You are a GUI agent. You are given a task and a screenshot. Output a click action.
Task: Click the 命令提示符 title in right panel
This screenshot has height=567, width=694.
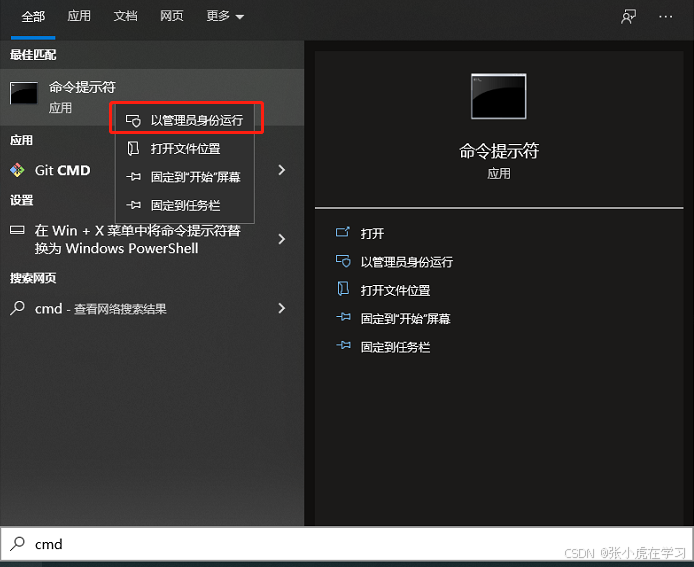pos(498,151)
